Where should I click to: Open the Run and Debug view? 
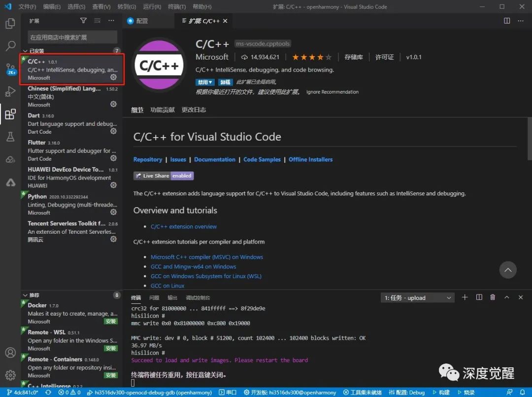pos(10,91)
